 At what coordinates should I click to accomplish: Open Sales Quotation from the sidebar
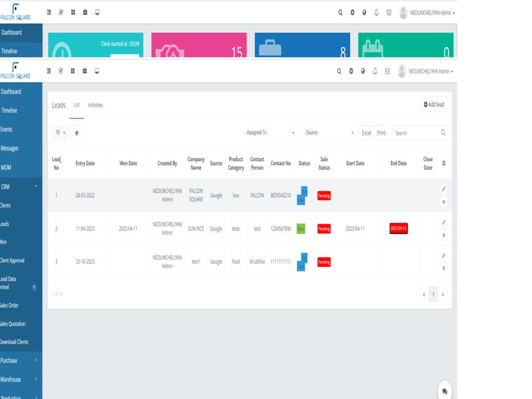(12, 323)
